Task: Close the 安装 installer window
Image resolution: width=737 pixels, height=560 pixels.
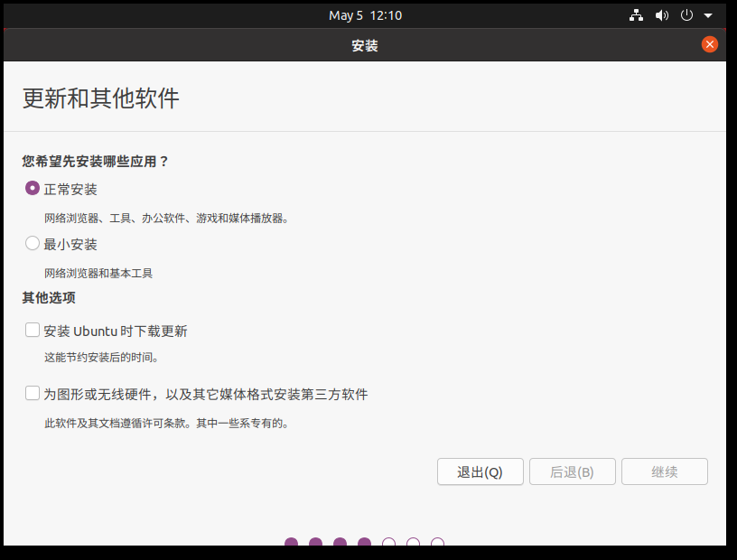Action: pos(709,44)
